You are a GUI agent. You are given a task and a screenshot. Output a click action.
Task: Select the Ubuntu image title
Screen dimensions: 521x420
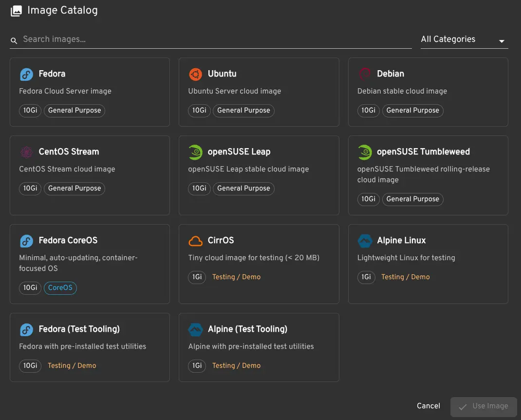222,74
